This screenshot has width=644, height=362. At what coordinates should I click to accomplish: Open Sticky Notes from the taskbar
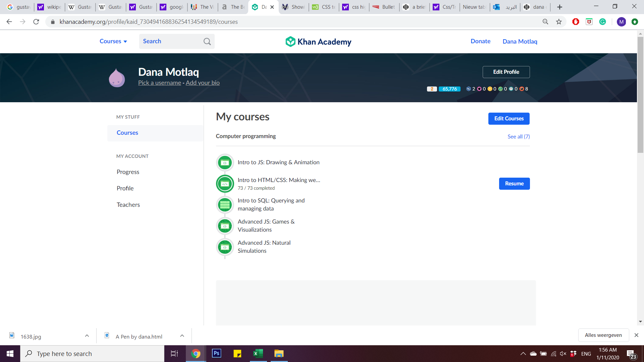(x=237, y=353)
